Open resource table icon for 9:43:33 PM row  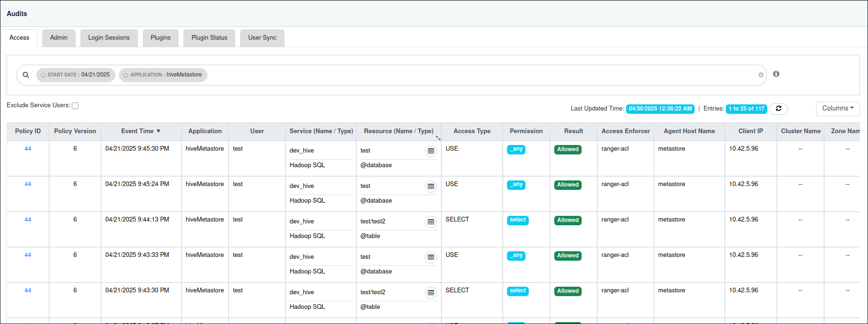click(431, 257)
